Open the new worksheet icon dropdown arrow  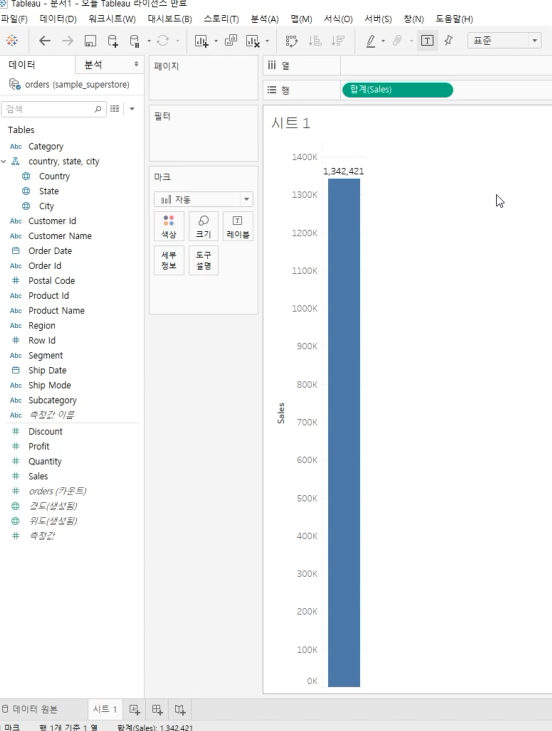[216, 41]
